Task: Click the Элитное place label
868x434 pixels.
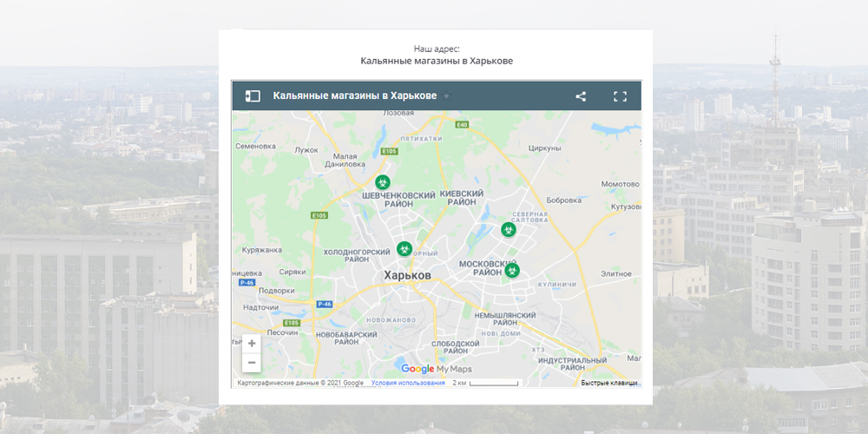Action: [x=616, y=274]
